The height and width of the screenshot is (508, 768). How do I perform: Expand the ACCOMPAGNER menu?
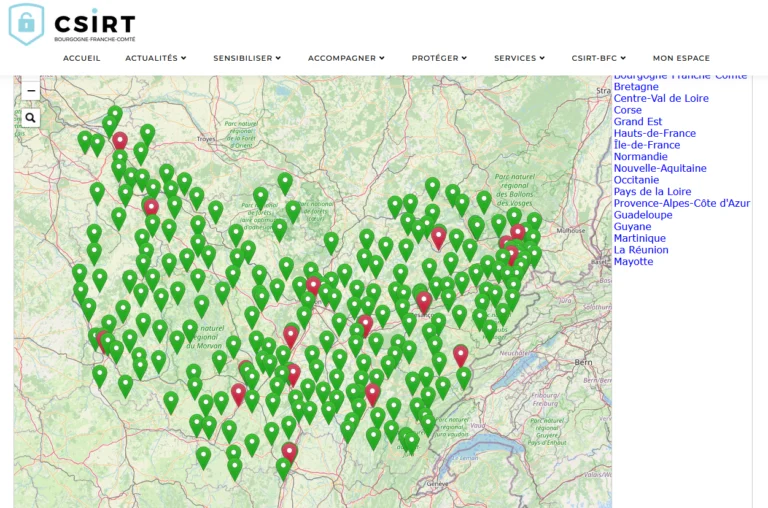click(346, 58)
